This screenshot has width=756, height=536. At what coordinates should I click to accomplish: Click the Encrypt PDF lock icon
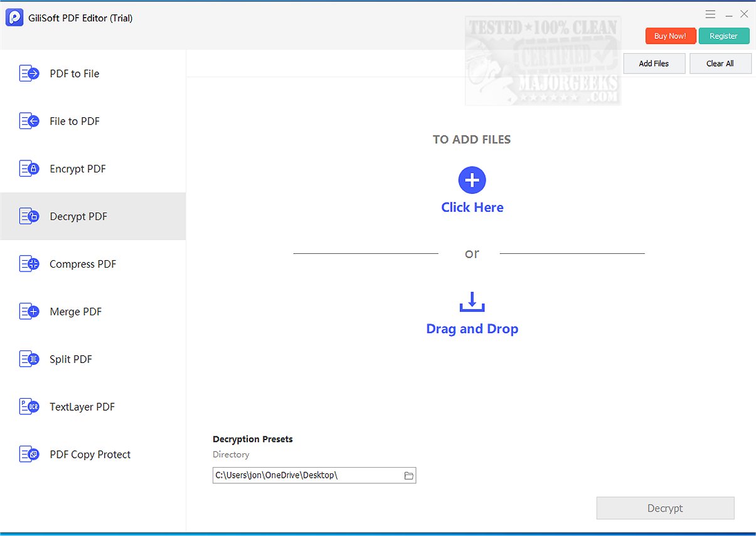pos(29,169)
